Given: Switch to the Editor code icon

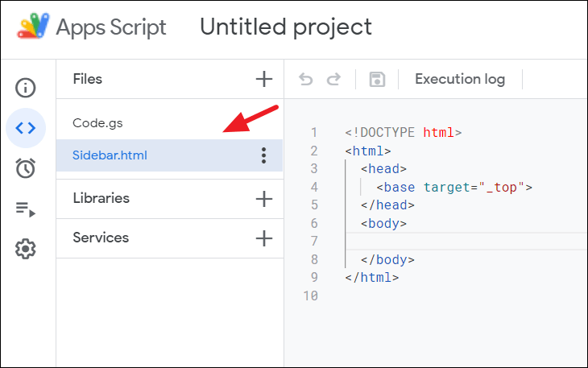Looking at the screenshot, I should point(26,128).
